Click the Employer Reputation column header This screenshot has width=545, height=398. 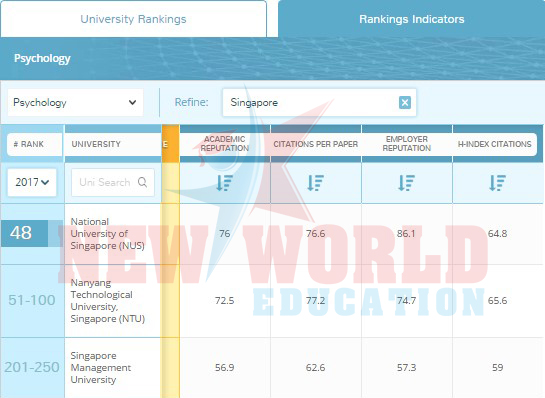click(x=407, y=144)
